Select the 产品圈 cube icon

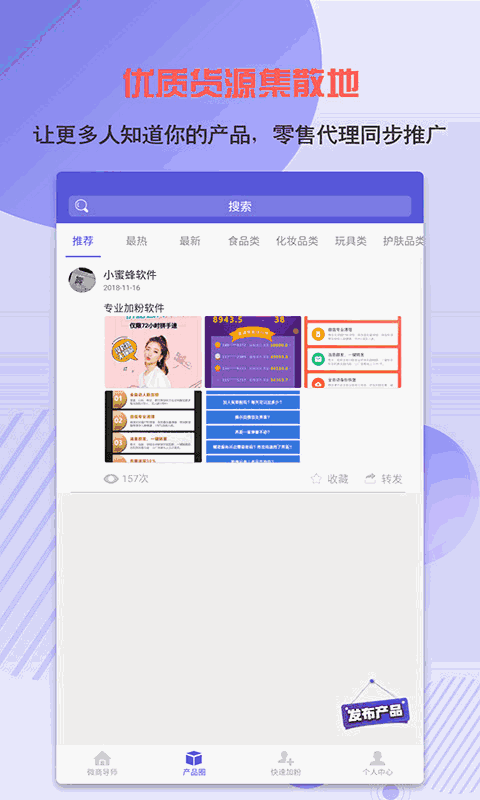coord(194,758)
